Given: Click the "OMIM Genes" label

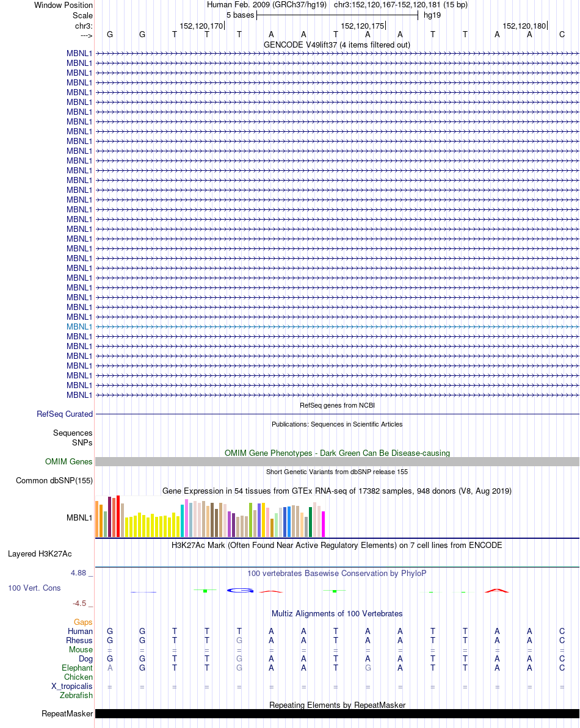Looking at the screenshot, I should [69, 462].
